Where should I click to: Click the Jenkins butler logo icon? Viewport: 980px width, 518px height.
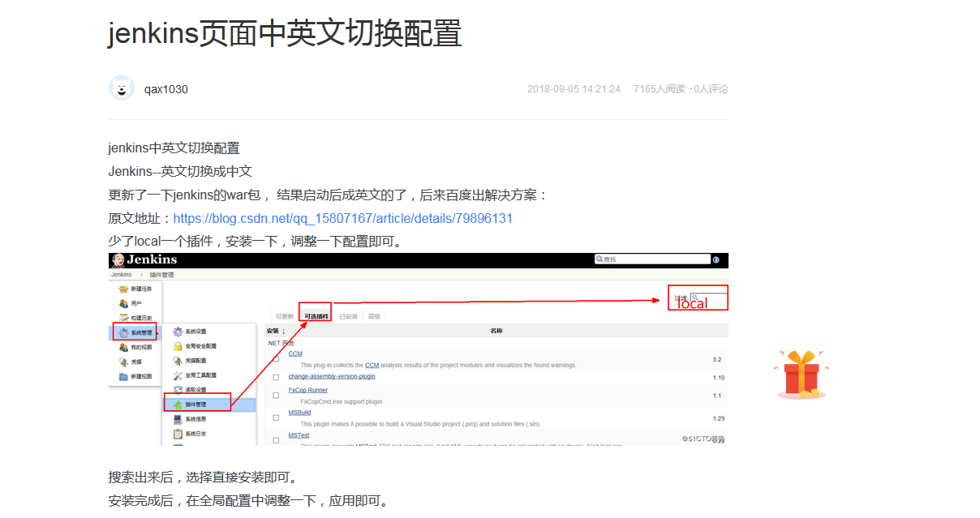click(x=118, y=260)
